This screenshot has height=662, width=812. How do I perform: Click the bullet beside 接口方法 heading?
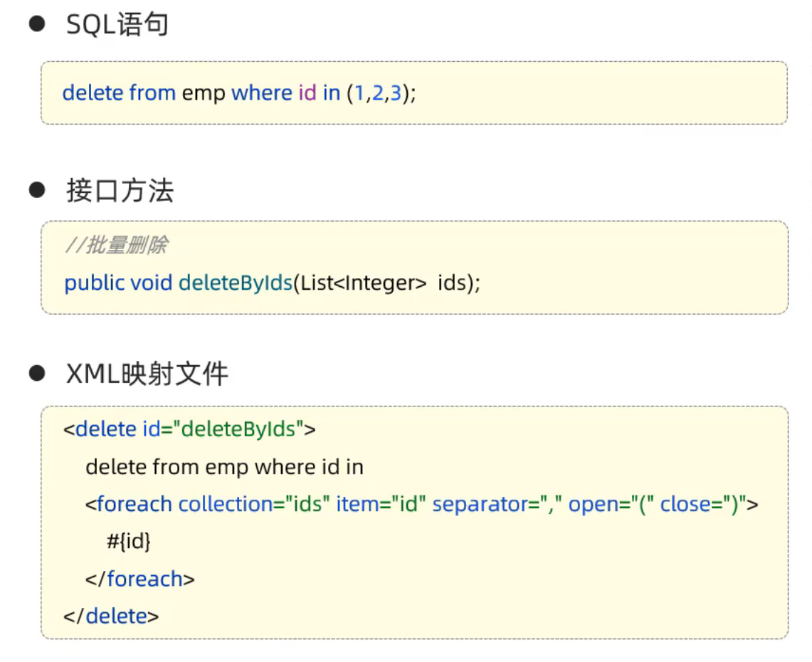click(36, 191)
